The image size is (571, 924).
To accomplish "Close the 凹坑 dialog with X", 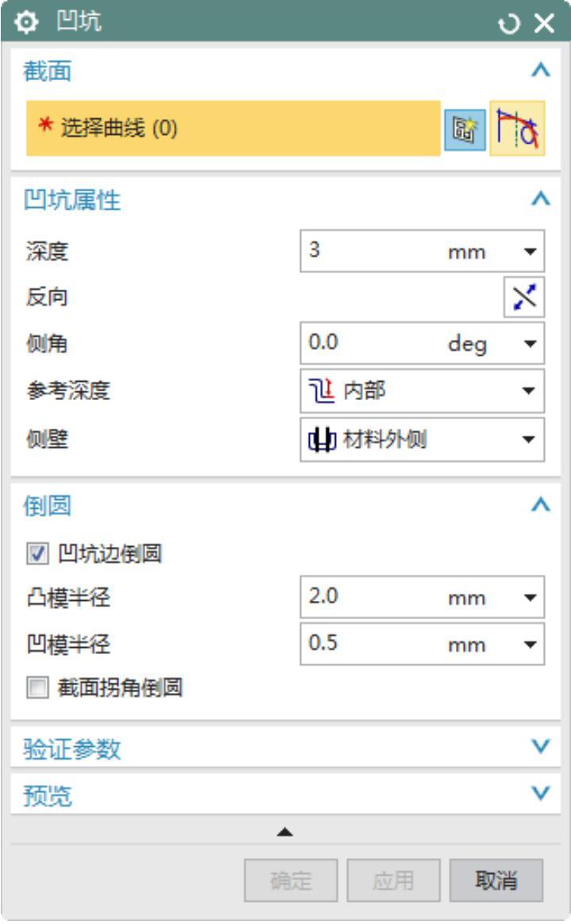I will [544, 22].
